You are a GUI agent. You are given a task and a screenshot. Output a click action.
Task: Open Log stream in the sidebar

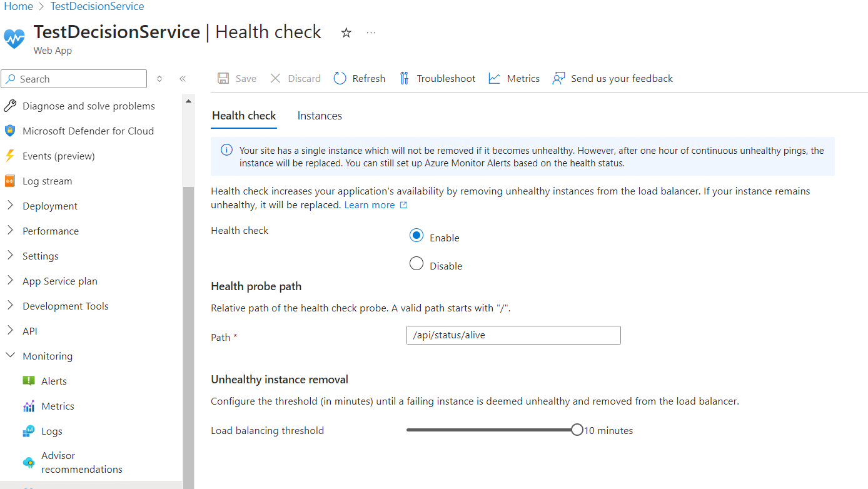(x=48, y=181)
